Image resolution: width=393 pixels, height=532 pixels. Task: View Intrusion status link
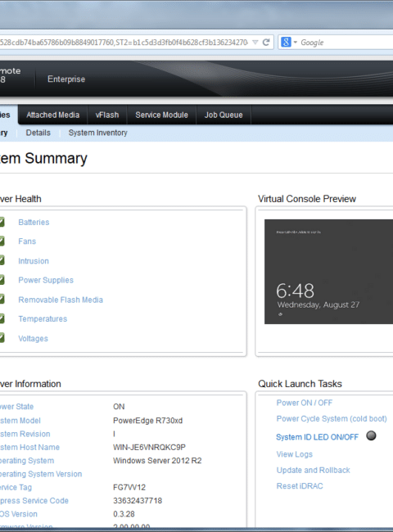point(34,261)
